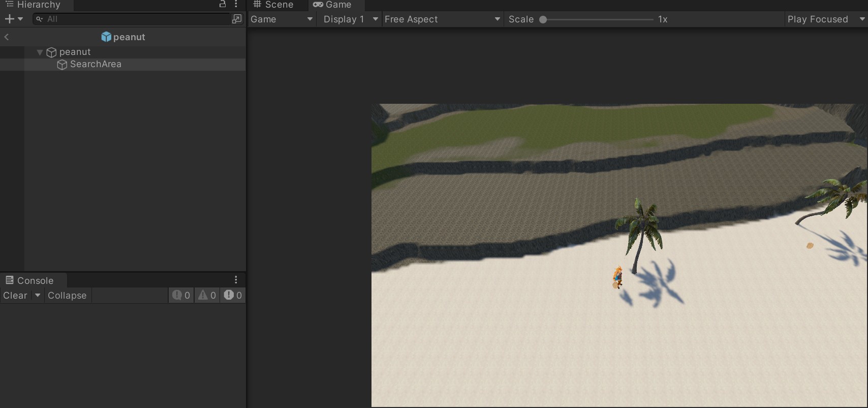The height and width of the screenshot is (408, 868).
Task: Open the Display 1 dropdown
Action: coord(350,19)
